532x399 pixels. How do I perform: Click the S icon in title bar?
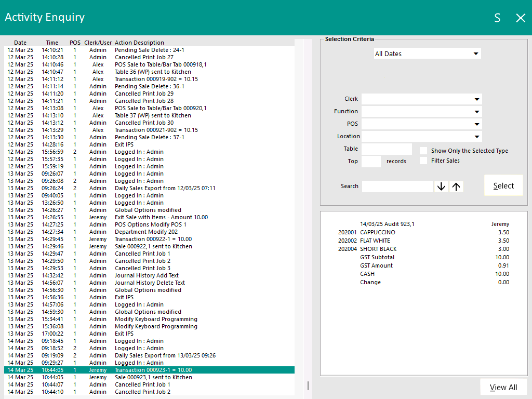point(497,18)
